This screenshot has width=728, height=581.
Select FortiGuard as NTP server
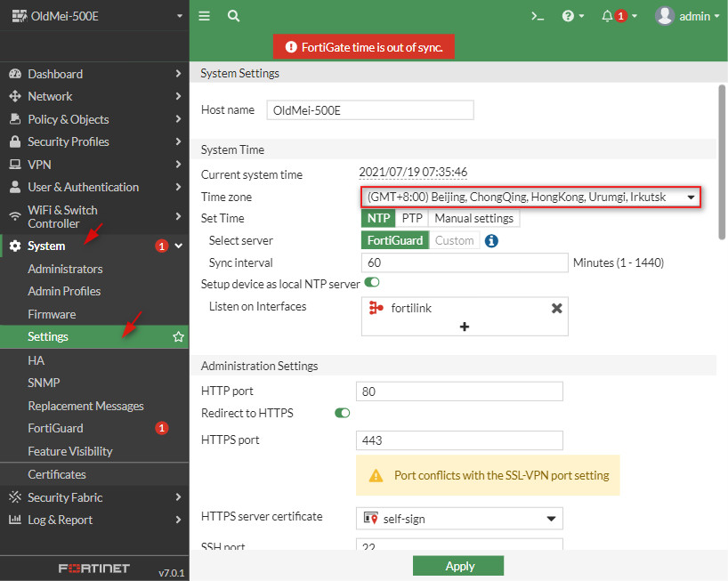tap(395, 240)
